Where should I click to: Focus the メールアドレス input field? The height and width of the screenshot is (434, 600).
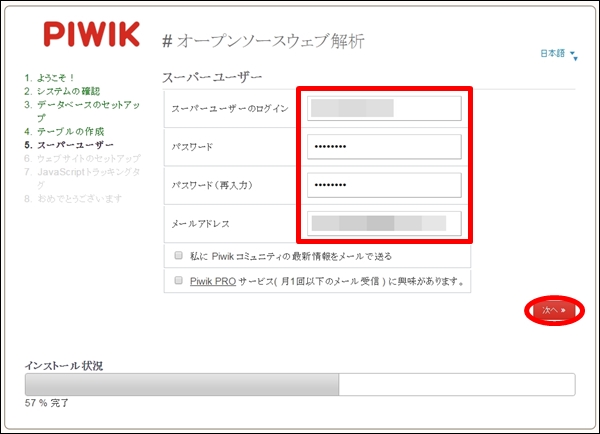point(384,224)
